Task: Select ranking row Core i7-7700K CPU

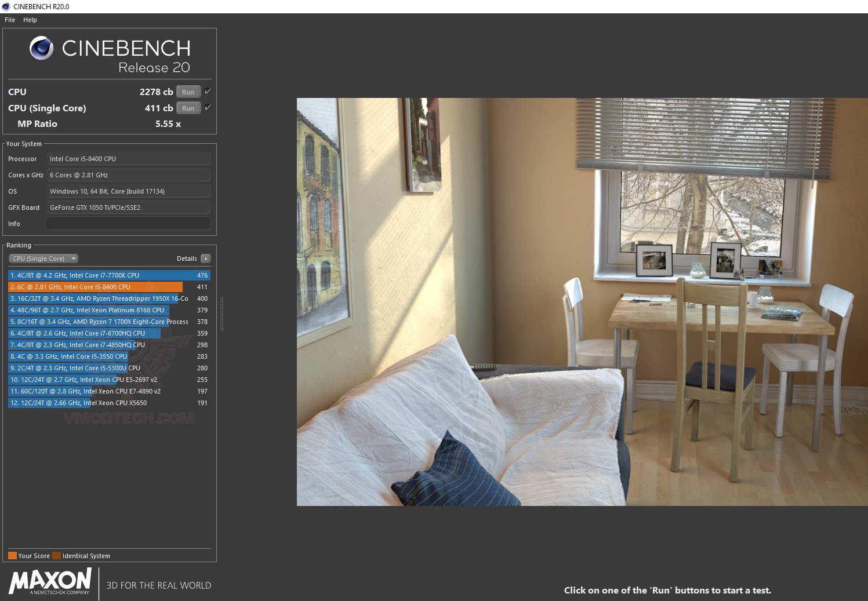Action: 109,275
